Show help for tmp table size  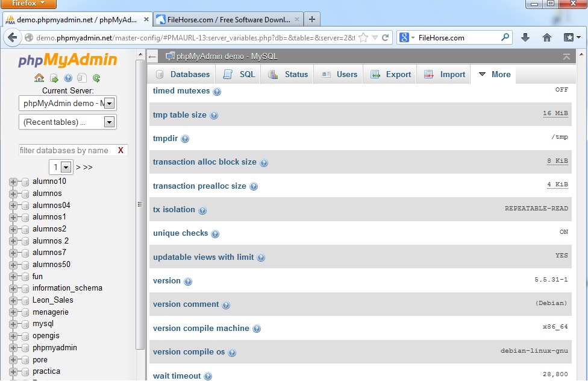pyautogui.click(x=214, y=116)
